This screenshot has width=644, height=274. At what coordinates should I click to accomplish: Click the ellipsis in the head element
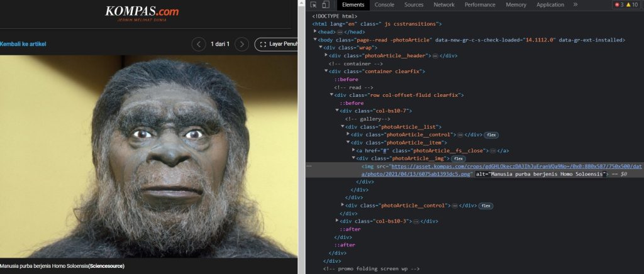click(x=340, y=32)
